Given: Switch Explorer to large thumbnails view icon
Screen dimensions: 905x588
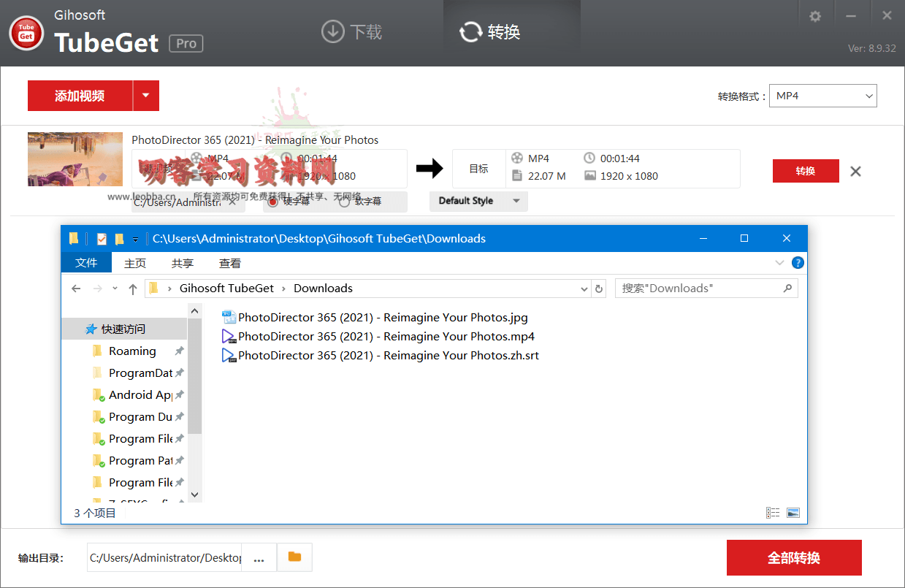Looking at the screenshot, I should pyautogui.click(x=793, y=513).
